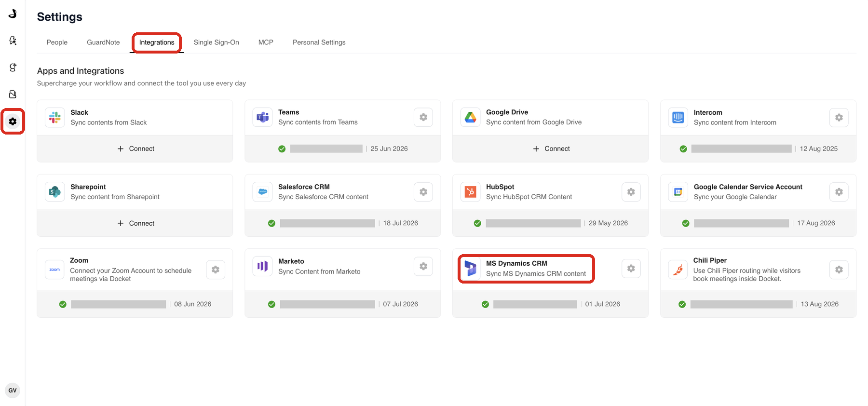Open Marketo integration settings gear
The height and width of the screenshot is (406, 868).
click(x=423, y=266)
